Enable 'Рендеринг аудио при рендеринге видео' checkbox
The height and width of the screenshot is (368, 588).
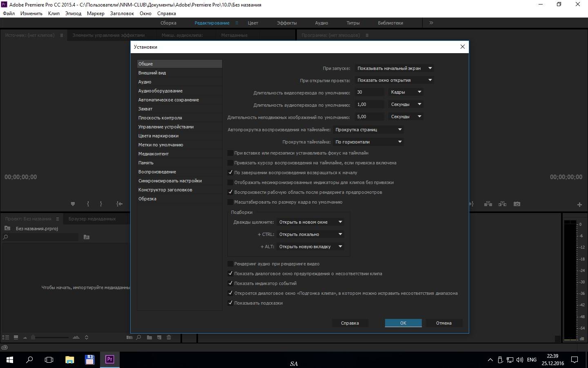(230, 264)
